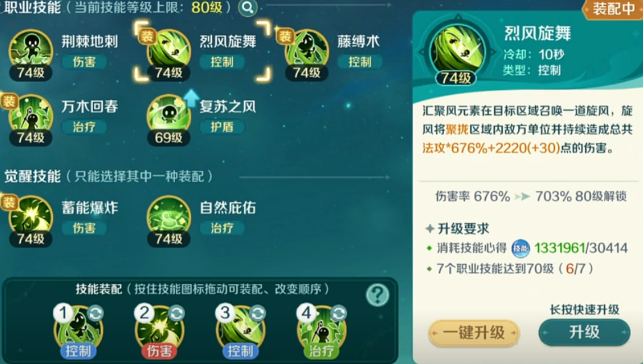This screenshot has width=643, height=364.
Task: Click the magnifier icon beside skill level cap
Action: point(248,7)
